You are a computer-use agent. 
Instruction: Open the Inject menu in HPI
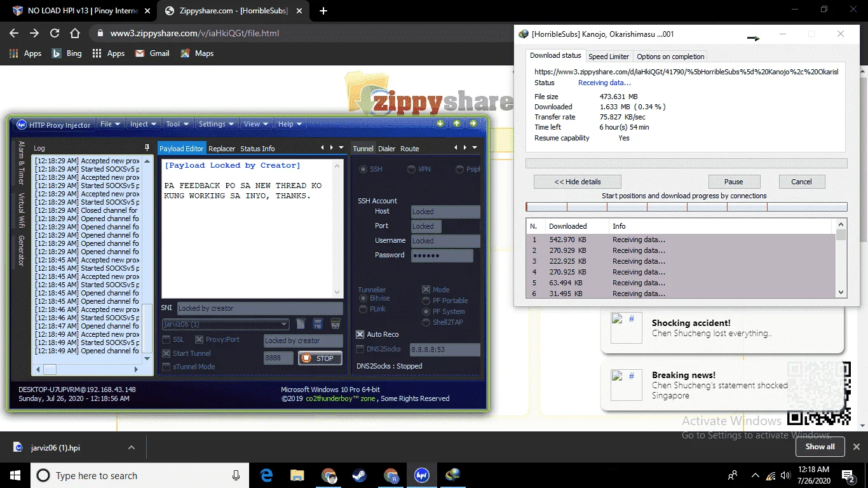(x=143, y=124)
